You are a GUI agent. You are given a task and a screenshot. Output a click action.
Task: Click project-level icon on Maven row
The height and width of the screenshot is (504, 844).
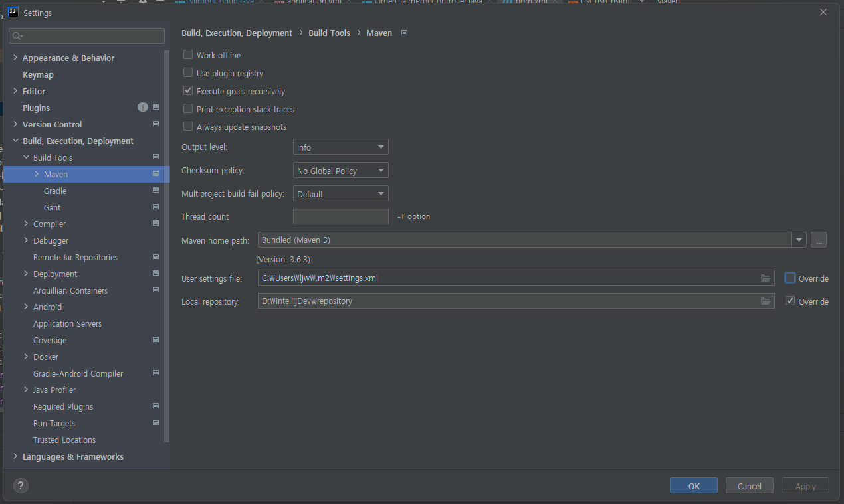point(156,173)
